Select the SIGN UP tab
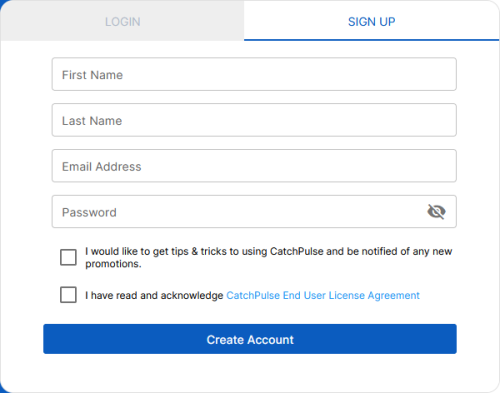500x393 pixels. pyautogui.click(x=371, y=21)
